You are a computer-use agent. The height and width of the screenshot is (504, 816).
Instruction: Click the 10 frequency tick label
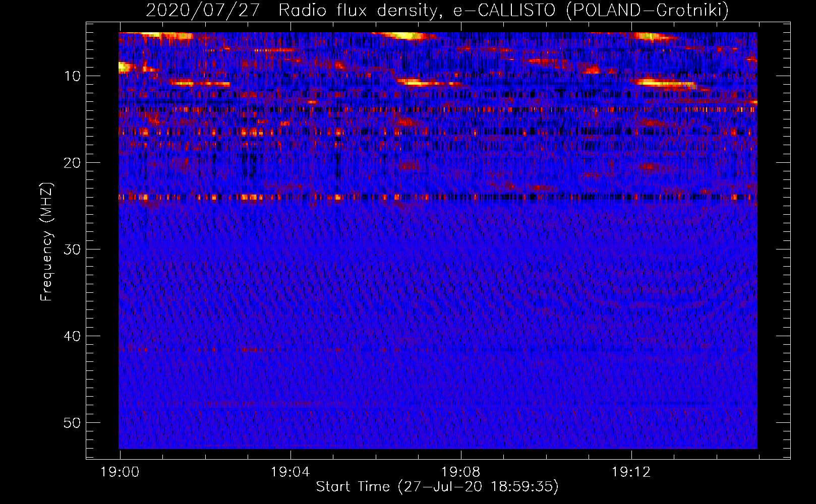(72, 76)
